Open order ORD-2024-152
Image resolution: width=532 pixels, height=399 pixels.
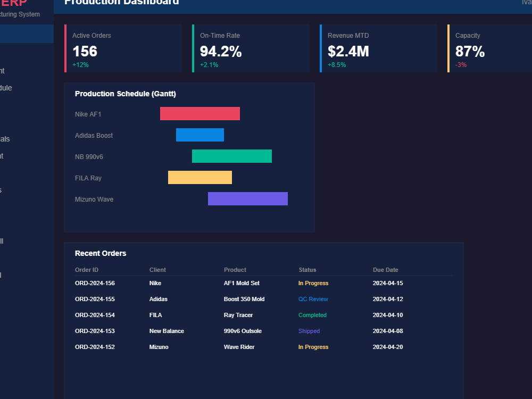pyautogui.click(x=95, y=347)
